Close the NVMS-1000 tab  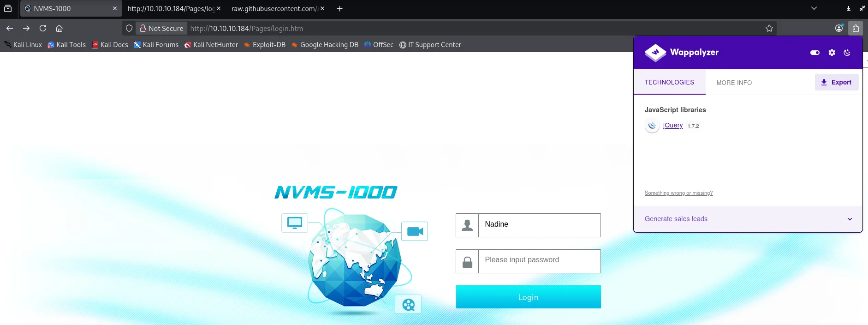point(115,8)
